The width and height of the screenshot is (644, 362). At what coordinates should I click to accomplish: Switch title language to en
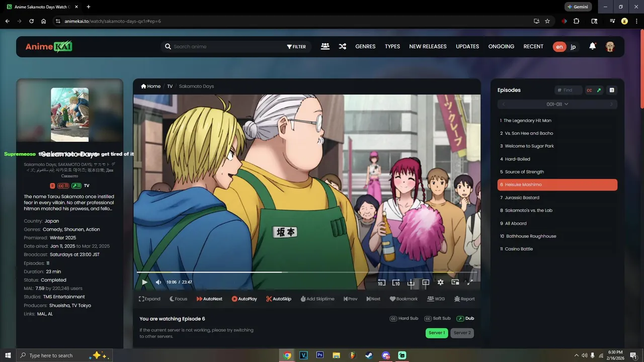tap(559, 47)
